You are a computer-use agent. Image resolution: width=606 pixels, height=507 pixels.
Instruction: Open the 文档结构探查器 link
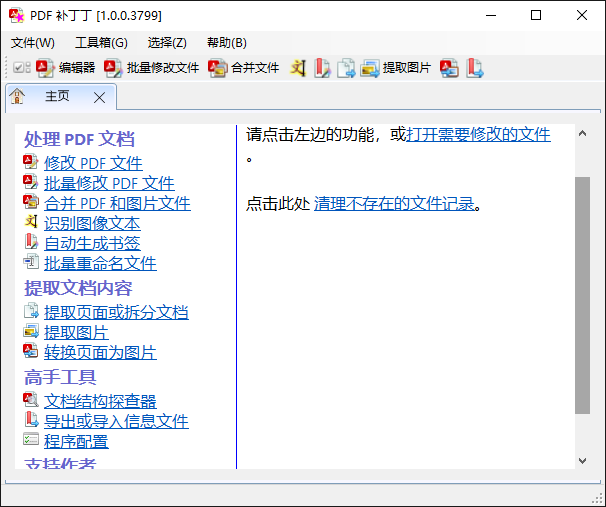[100, 401]
